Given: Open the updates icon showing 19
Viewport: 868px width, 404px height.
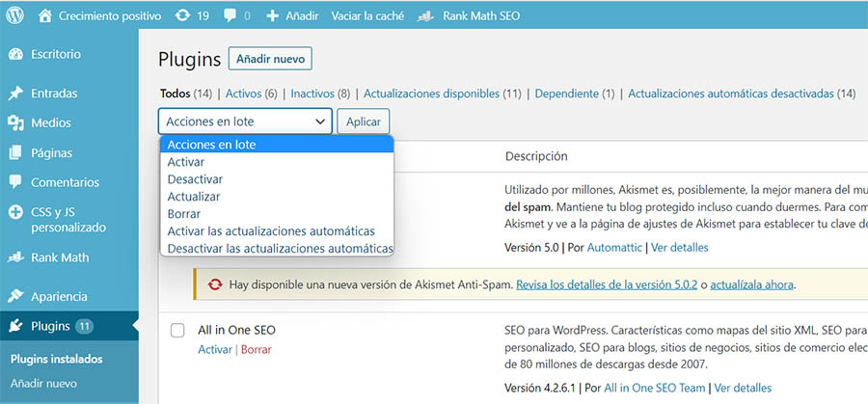Looking at the screenshot, I should pos(182,16).
